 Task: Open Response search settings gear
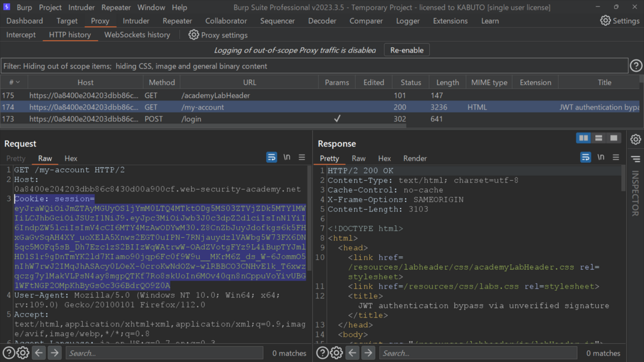[336, 353]
